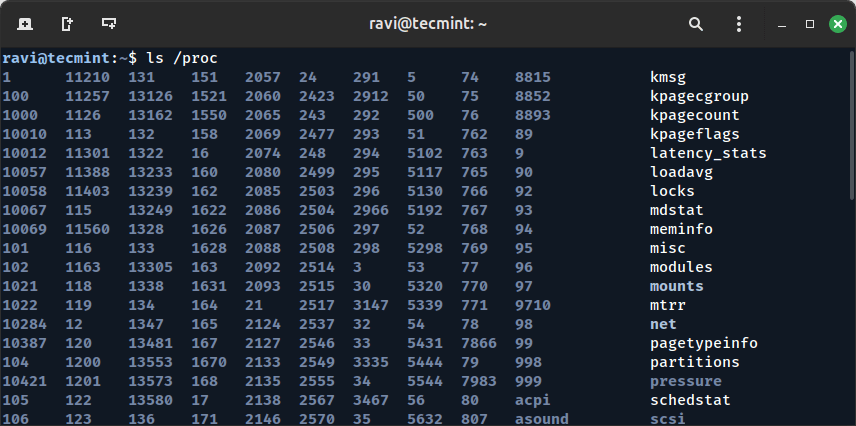The height and width of the screenshot is (426, 856).
Task: Select the misc entry
Action: tap(668, 248)
